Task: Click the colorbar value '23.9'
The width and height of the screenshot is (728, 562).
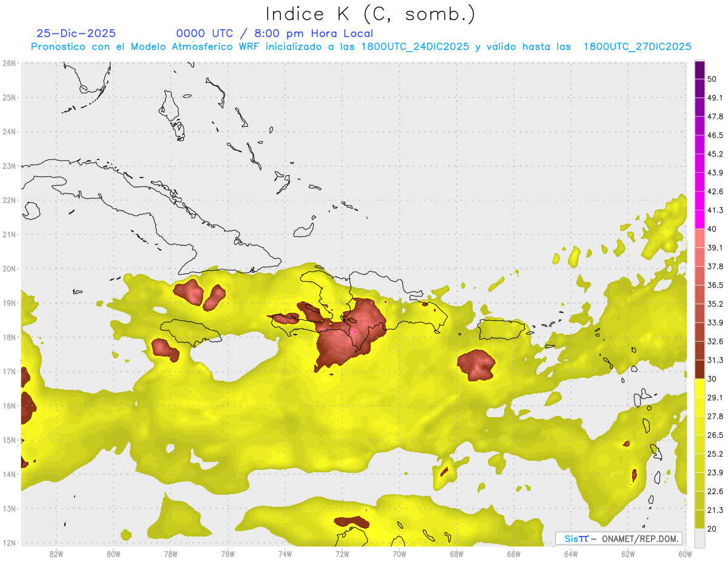Action: (x=715, y=473)
